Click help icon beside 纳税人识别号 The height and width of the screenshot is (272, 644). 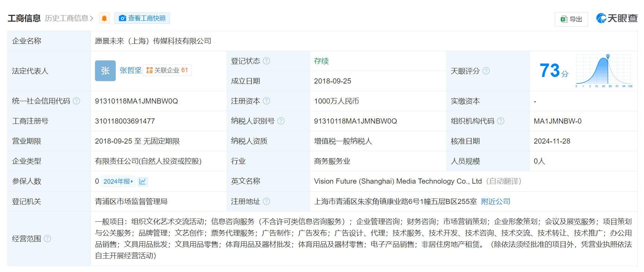(281, 121)
